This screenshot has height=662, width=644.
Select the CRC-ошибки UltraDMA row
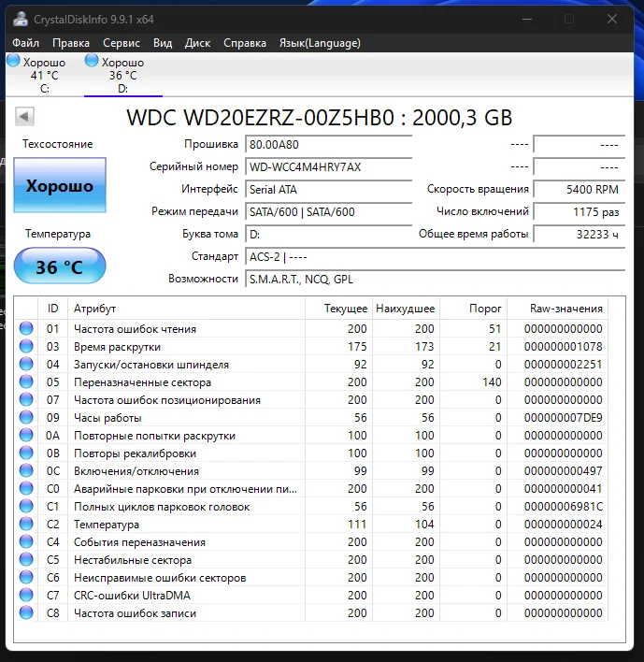click(x=311, y=595)
